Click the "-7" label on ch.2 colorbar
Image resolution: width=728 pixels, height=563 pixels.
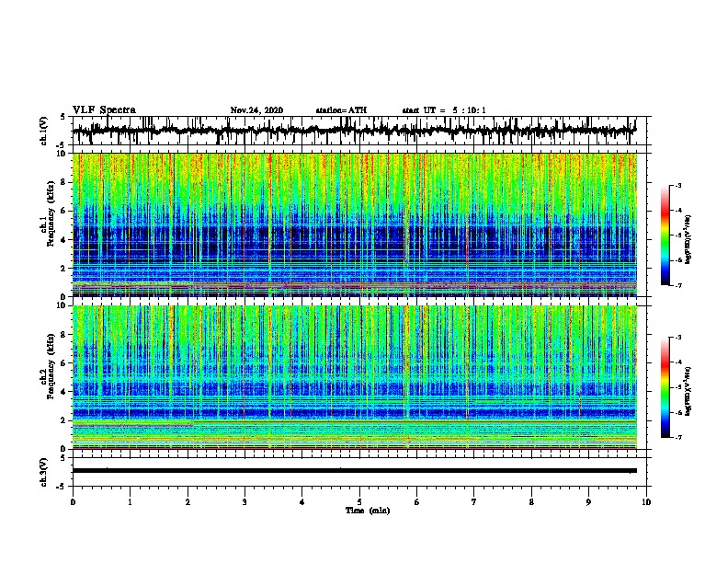click(677, 438)
